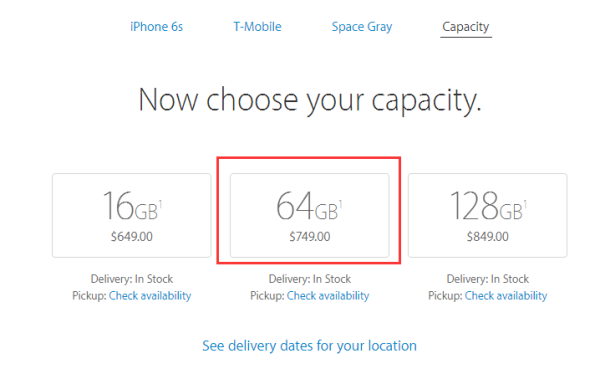600x379 pixels.
Task: Click the $649.00 price label
Action: (132, 237)
